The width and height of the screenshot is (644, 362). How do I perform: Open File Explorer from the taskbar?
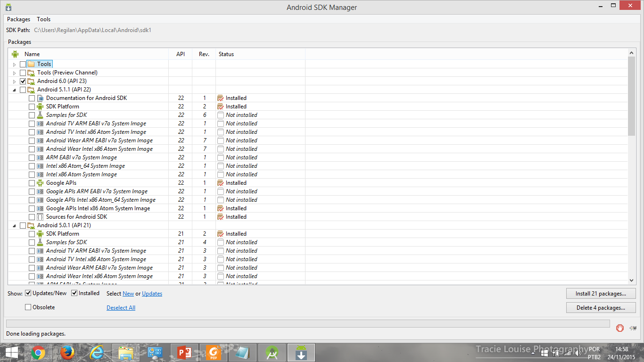[x=126, y=353]
